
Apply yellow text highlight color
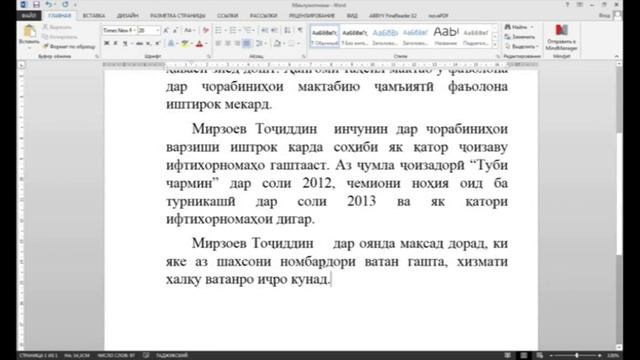tap(184, 43)
